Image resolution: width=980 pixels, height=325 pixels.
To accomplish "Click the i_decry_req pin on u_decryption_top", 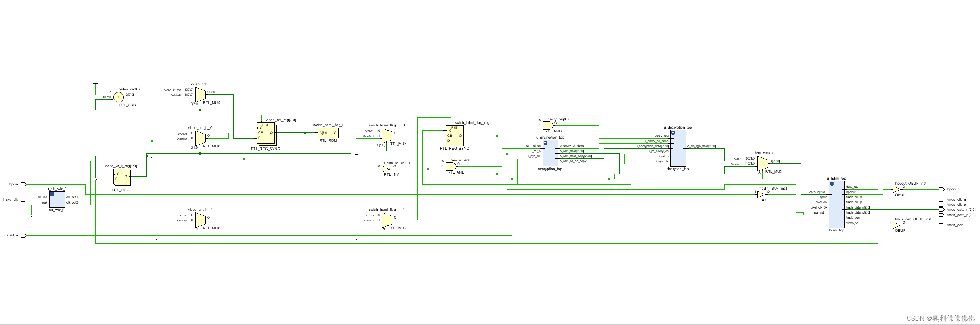I will coord(660,136).
